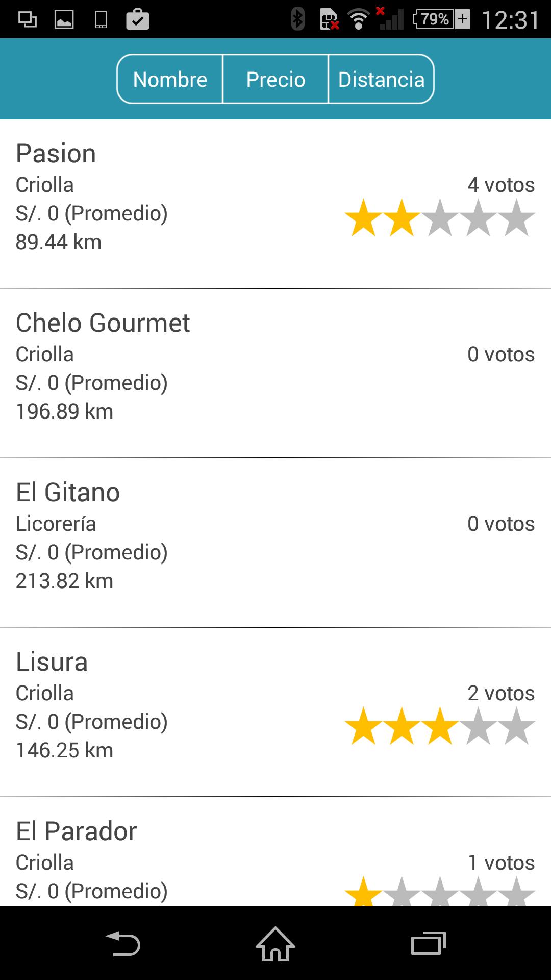Tap the Wi-Fi status icon
The width and height of the screenshot is (551, 980).
tap(358, 19)
